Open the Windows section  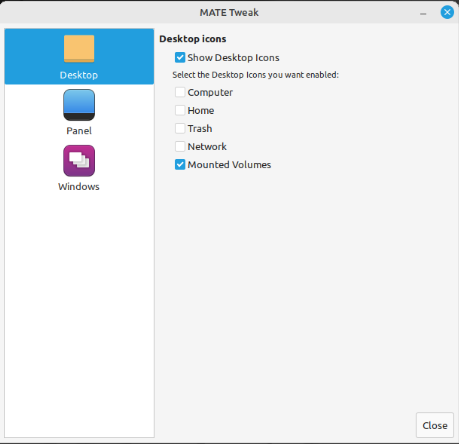coord(79,168)
